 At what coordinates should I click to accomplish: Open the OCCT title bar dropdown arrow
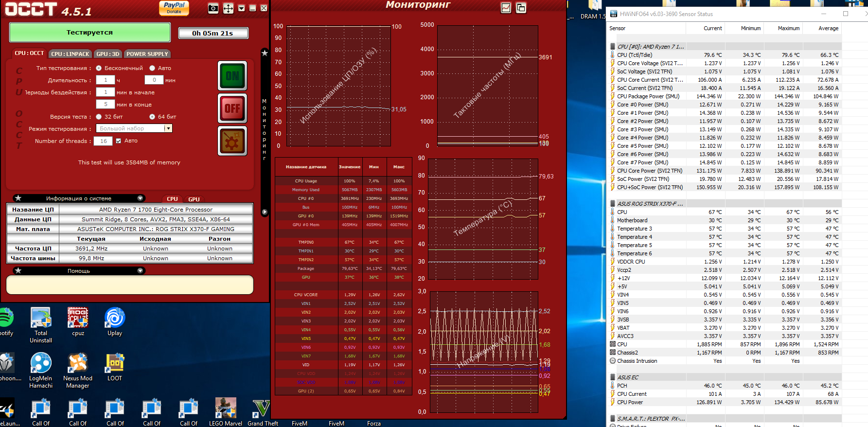[x=241, y=8]
